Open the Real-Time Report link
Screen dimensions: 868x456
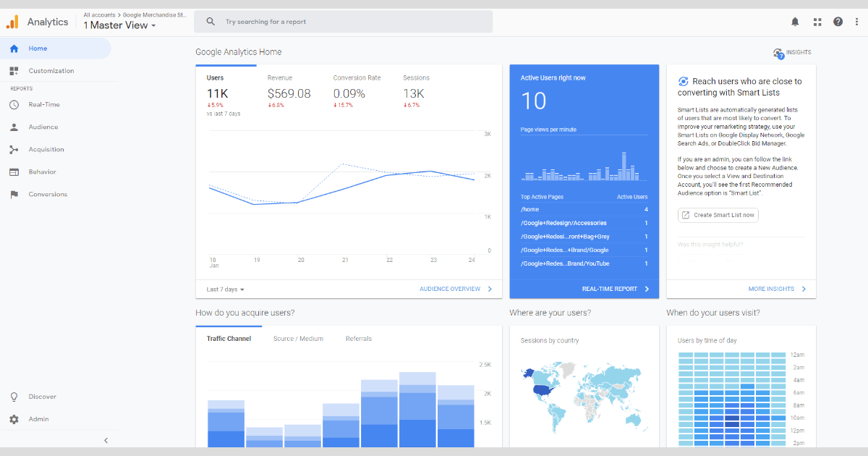[610, 289]
